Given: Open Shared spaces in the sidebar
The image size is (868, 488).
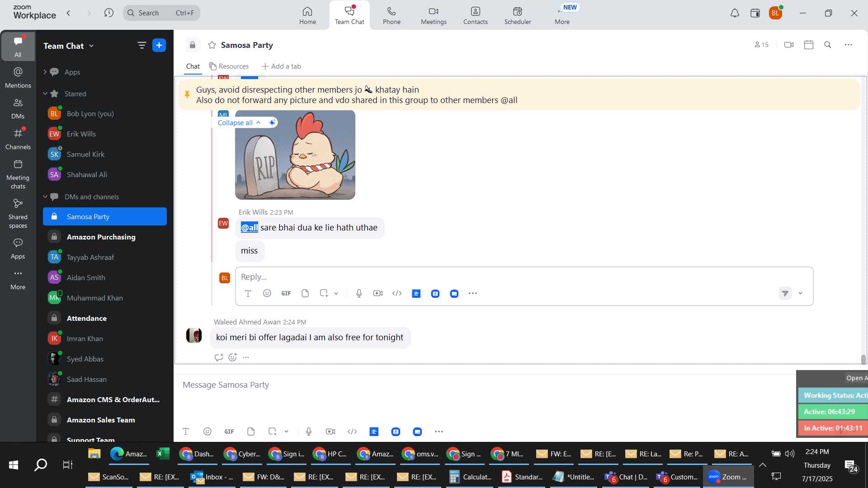Looking at the screenshot, I should click(x=18, y=214).
